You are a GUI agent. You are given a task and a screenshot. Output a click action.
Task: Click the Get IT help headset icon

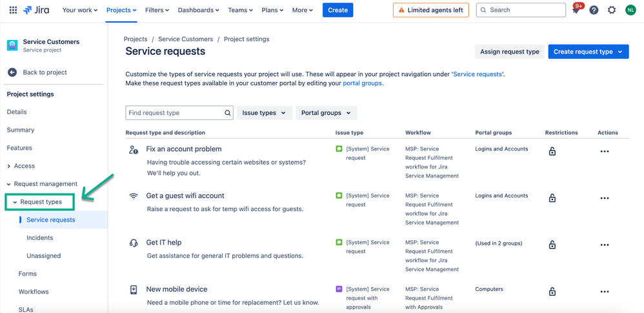(134, 243)
